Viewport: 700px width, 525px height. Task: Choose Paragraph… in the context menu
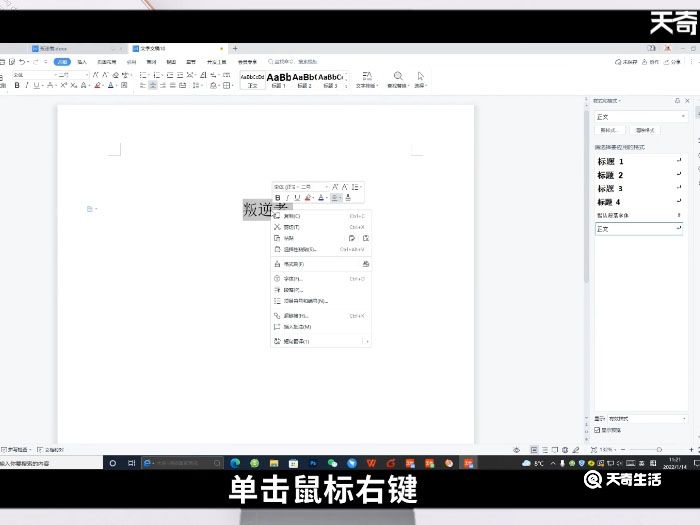[321, 290]
